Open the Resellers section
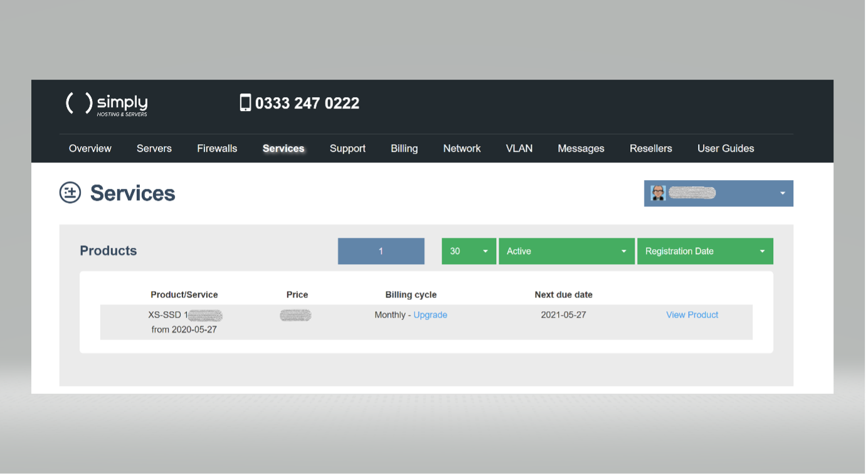The height and width of the screenshot is (475, 868). pos(650,148)
